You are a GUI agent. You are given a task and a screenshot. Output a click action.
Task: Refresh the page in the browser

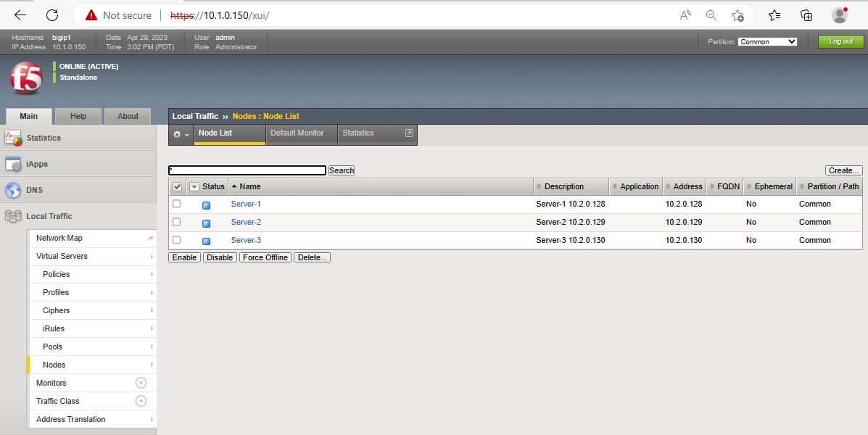(52, 15)
